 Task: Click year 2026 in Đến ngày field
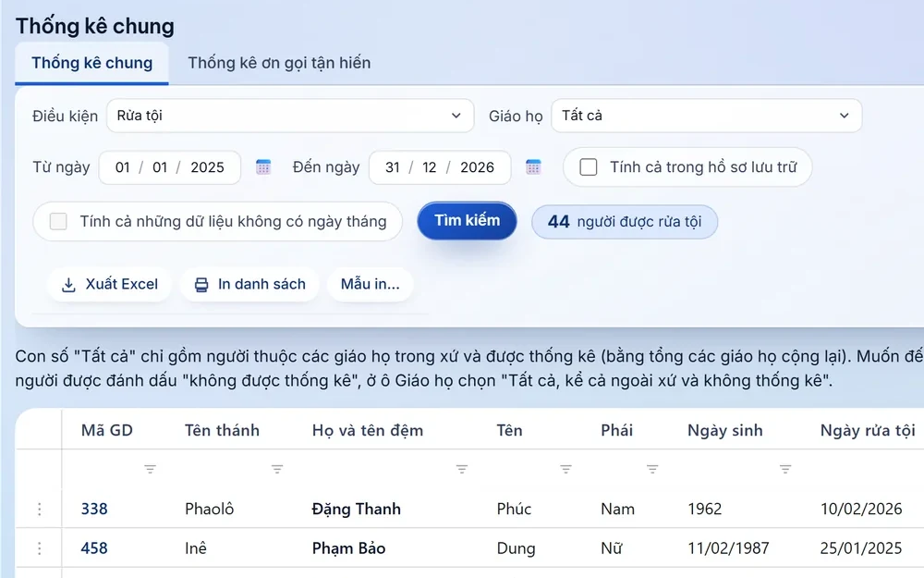click(478, 167)
